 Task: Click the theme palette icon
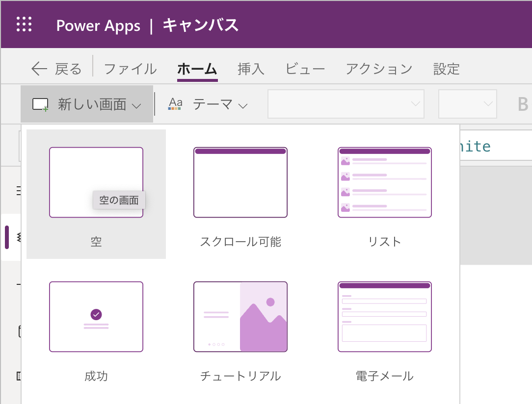point(175,104)
